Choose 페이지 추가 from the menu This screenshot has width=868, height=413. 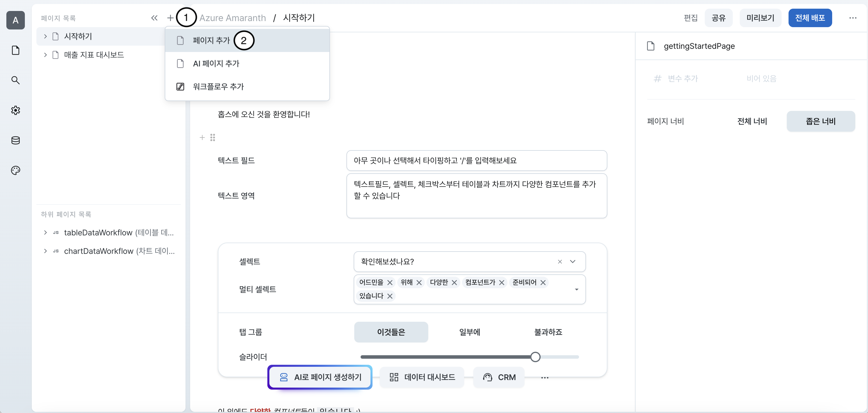click(x=247, y=40)
